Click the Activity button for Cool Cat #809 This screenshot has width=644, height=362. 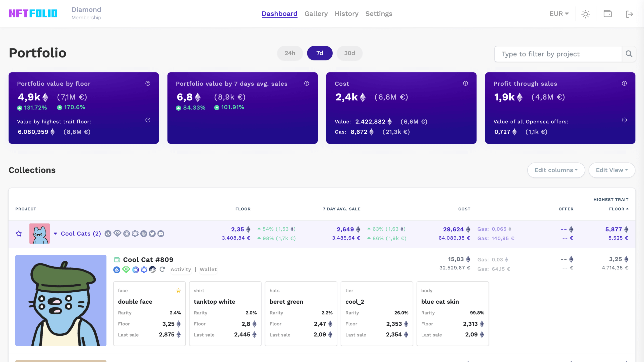pyautogui.click(x=181, y=269)
